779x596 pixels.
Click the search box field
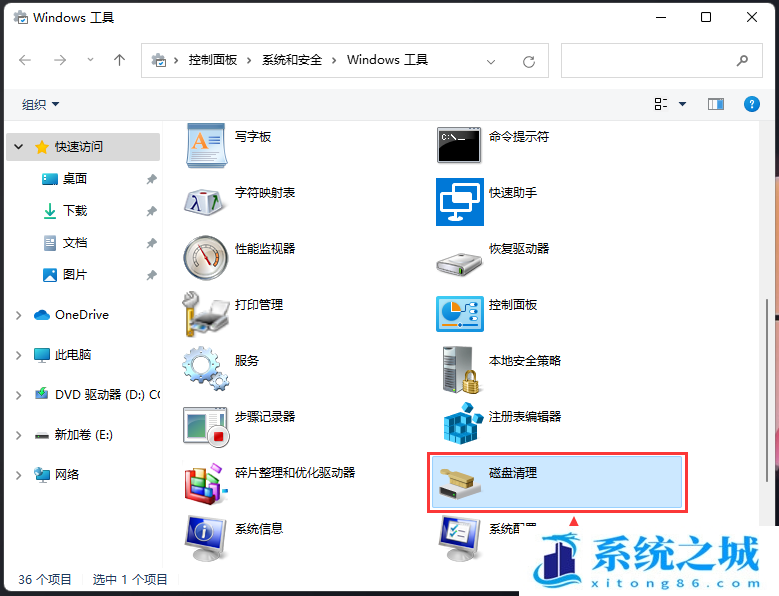pos(650,60)
